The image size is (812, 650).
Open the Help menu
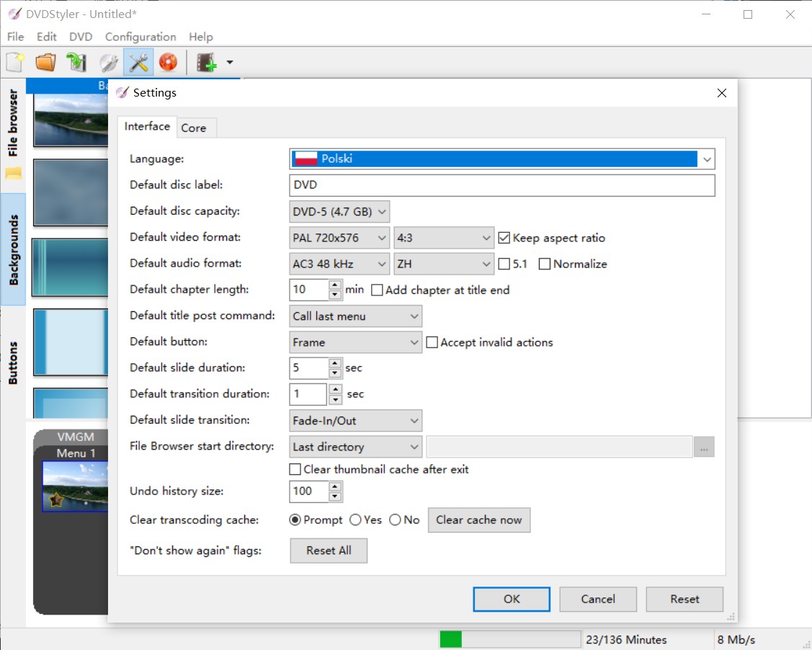point(201,37)
